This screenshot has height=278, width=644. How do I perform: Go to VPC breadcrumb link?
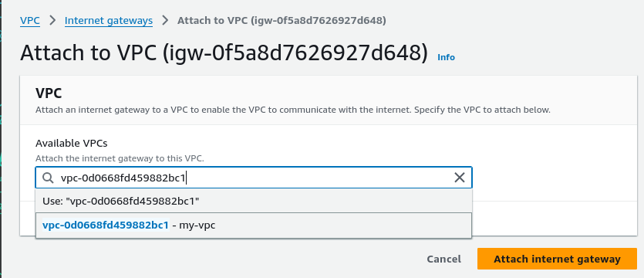tap(30, 20)
